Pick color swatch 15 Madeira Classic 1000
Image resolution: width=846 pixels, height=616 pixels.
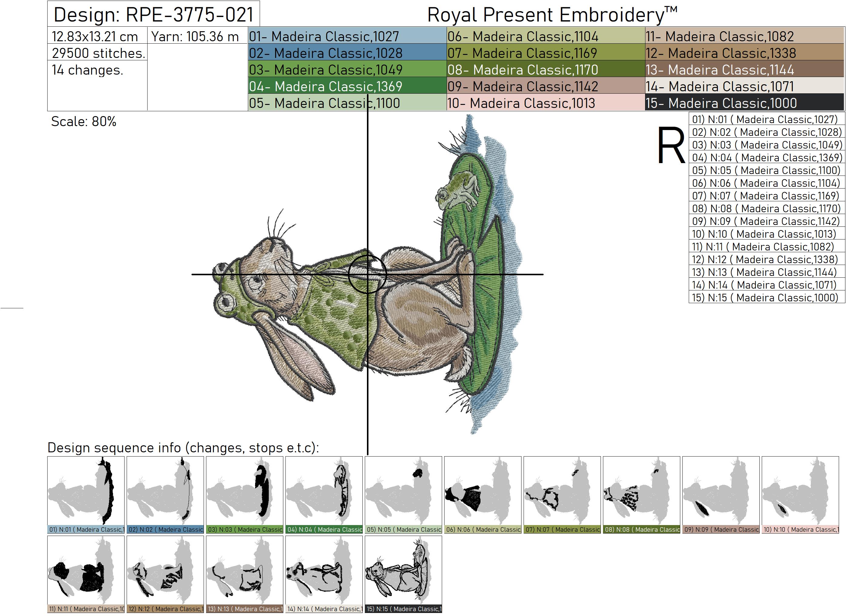point(744,103)
